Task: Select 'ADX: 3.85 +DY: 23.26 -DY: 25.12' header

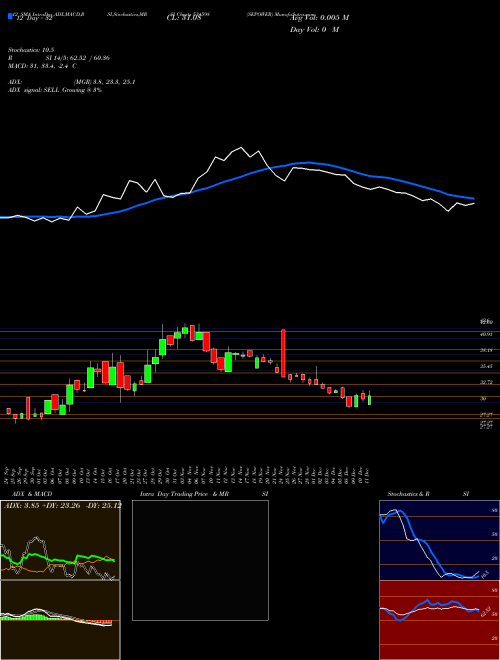Action: pos(62,506)
